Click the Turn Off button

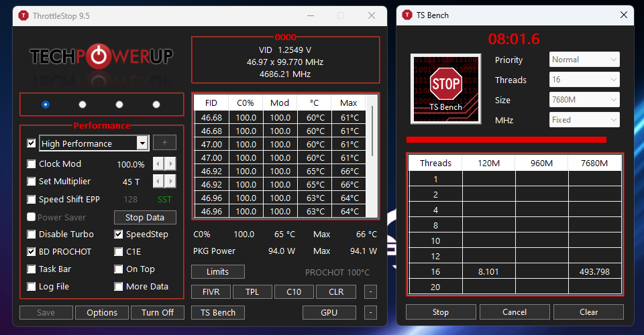click(x=157, y=312)
